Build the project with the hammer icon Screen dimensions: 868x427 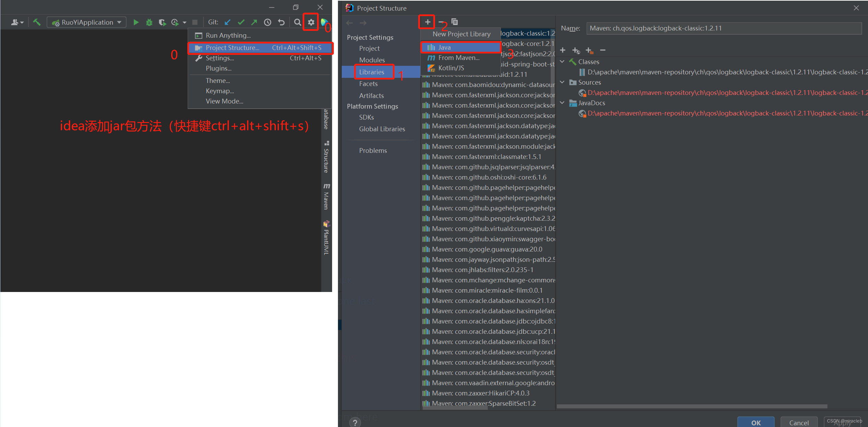click(37, 22)
